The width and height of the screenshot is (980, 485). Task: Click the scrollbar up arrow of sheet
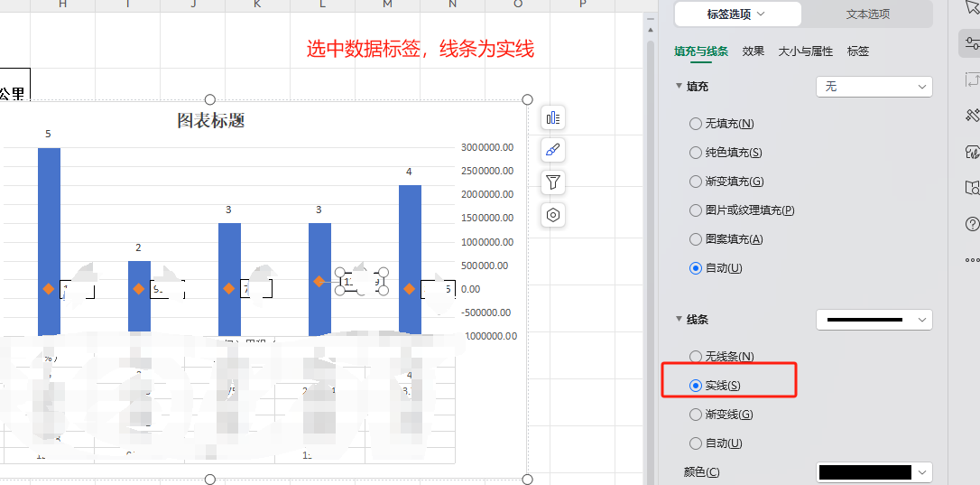(650, 30)
